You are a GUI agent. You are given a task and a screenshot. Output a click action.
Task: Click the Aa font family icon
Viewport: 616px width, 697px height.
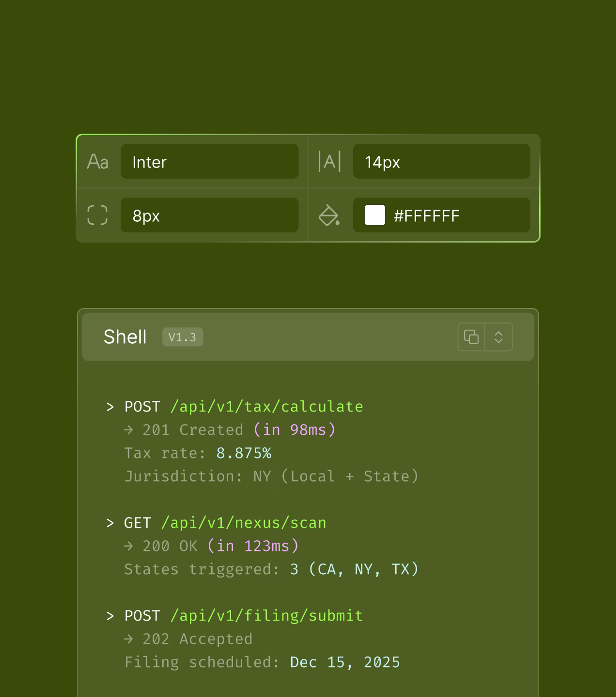(98, 162)
